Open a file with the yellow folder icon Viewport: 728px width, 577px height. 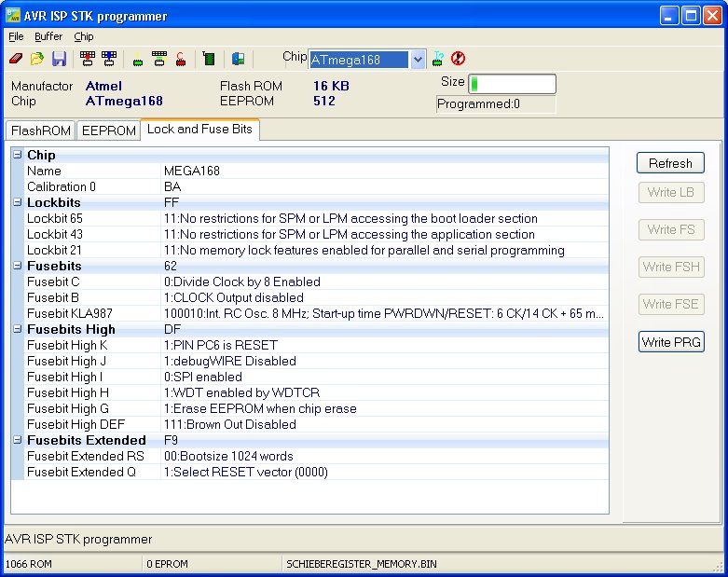coord(37,59)
